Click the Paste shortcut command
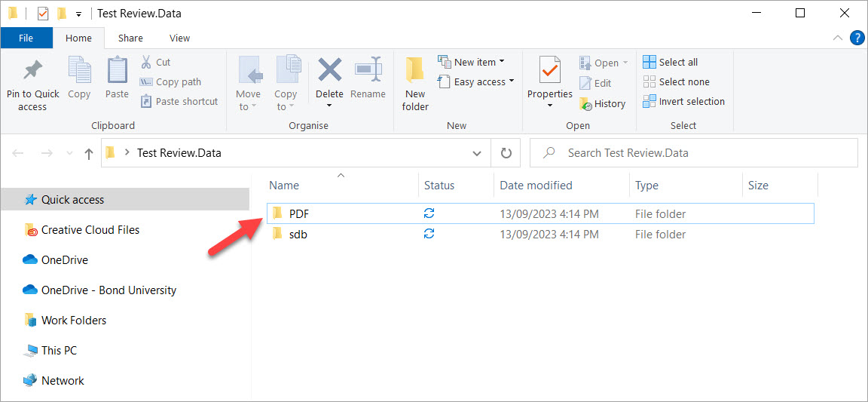 [179, 102]
